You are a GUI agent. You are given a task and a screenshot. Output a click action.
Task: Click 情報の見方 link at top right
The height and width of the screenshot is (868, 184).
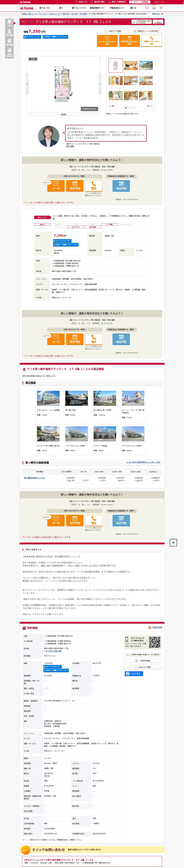pos(156,14)
